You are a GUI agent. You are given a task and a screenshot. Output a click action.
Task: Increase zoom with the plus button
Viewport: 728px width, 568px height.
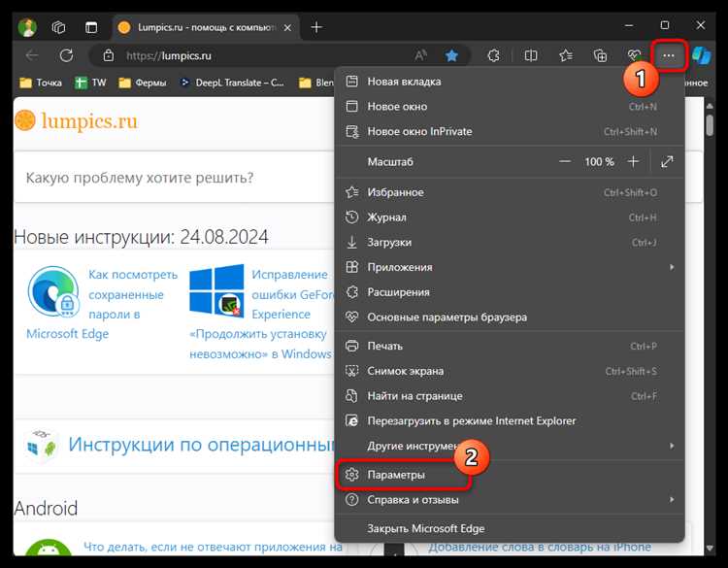[633, 161]
